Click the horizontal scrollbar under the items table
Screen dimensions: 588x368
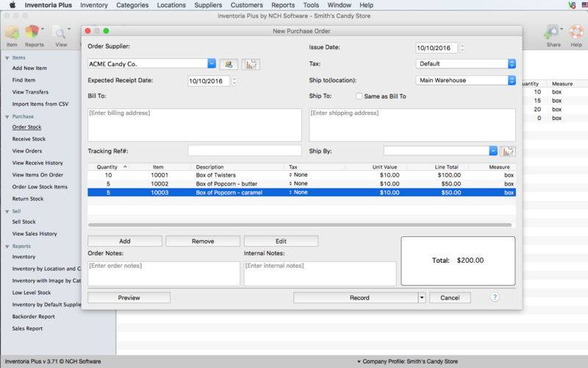point(300,225)
